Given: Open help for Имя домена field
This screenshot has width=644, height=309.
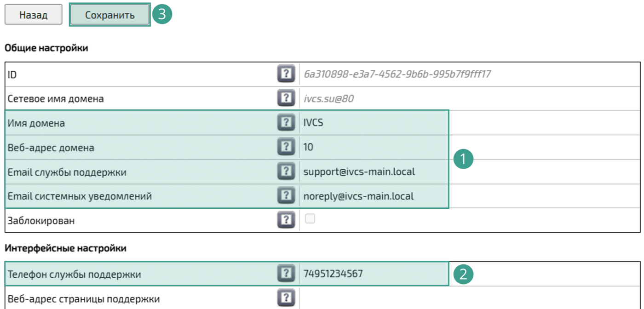Looking at the screenshot, I should pos(286,123).
